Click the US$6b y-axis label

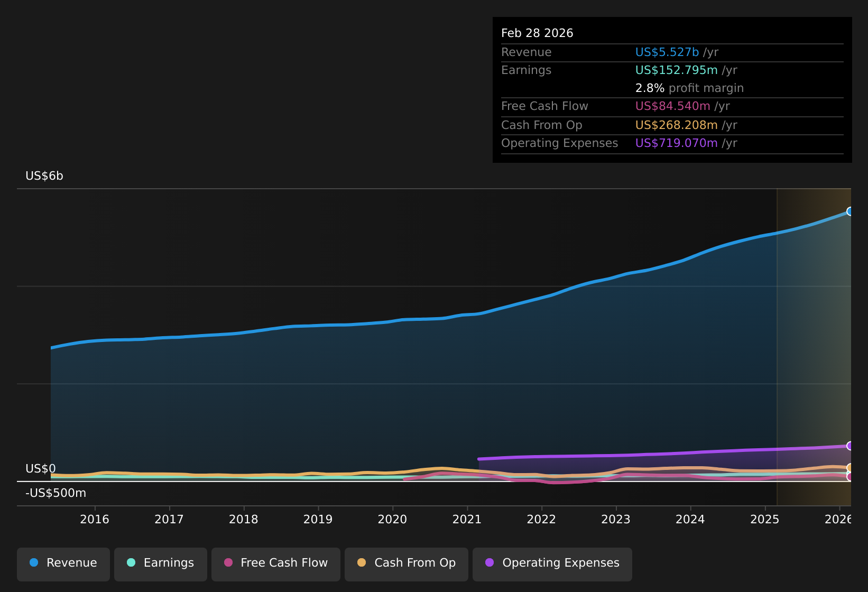click(44, 176)
